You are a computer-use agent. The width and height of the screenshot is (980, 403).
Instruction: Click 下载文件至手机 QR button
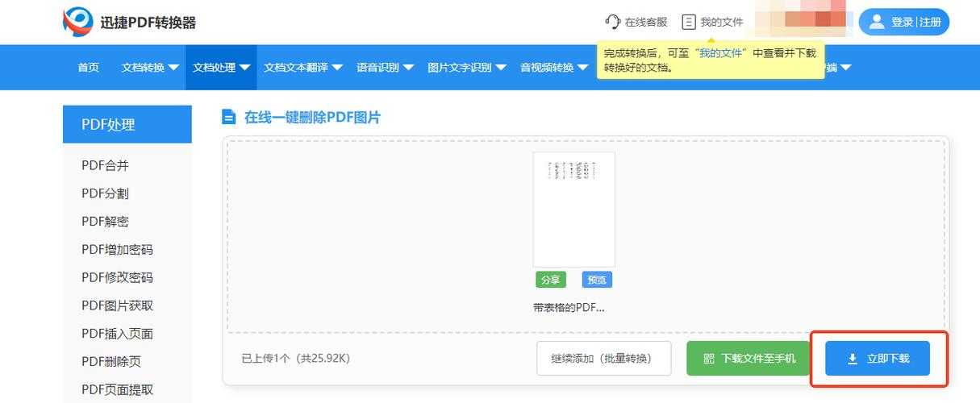point(750,358)
